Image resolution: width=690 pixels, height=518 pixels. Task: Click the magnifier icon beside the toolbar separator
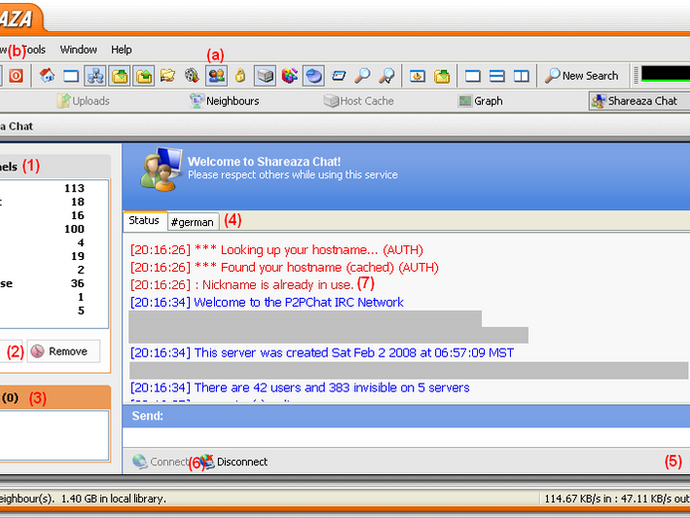(386, 76)
